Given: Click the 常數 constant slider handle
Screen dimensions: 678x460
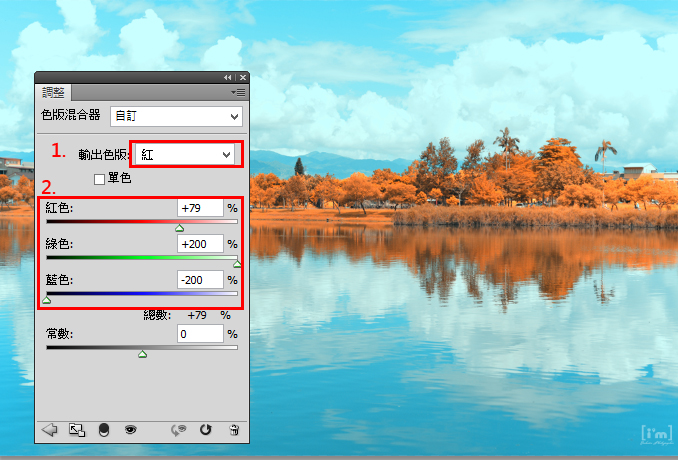Looking at the screenshot, I should pos(142,354).
